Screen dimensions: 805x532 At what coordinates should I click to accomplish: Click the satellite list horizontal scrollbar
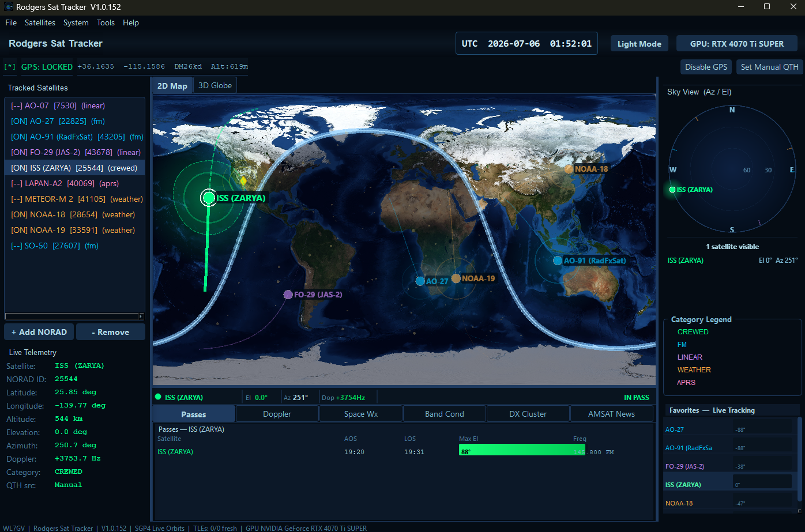(74, 316)
